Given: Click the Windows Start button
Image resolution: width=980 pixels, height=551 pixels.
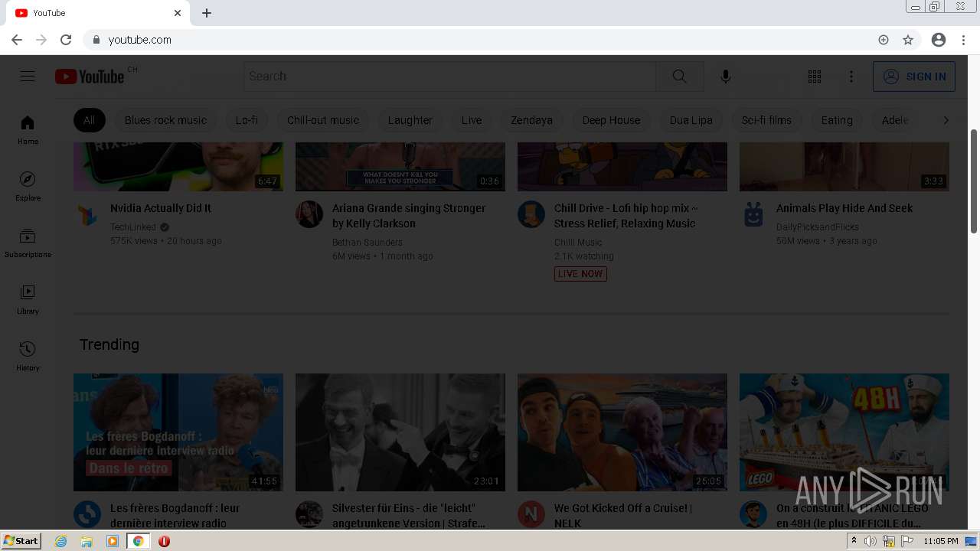Looking at the screenshot, I should point(21,541).
